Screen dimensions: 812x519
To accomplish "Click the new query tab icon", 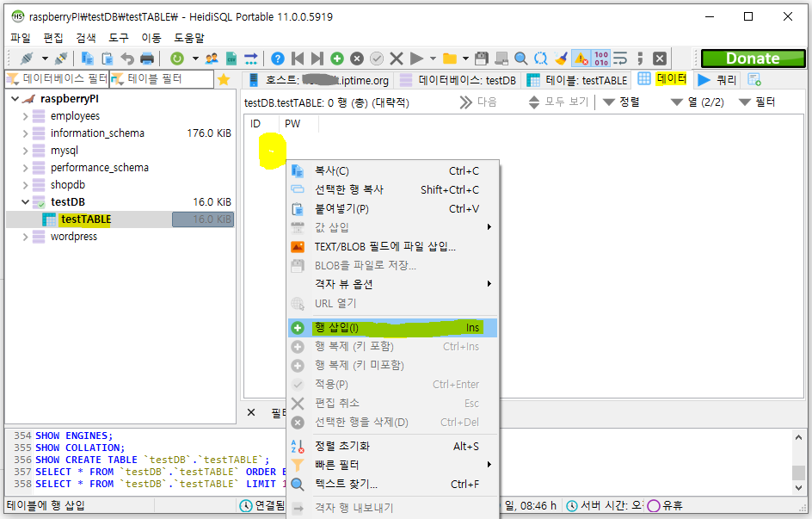I will point(754,80).
